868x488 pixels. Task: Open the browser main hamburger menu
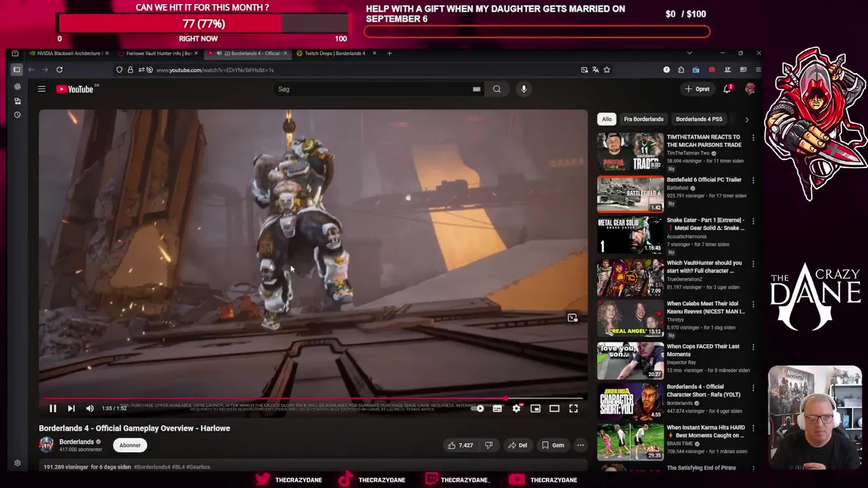pyautogui.click(x=758, y=70)
